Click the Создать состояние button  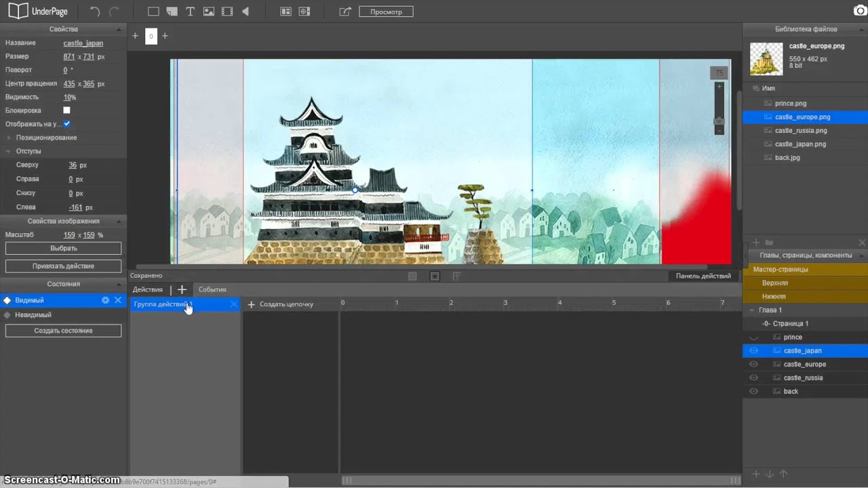tap(63, 331)
